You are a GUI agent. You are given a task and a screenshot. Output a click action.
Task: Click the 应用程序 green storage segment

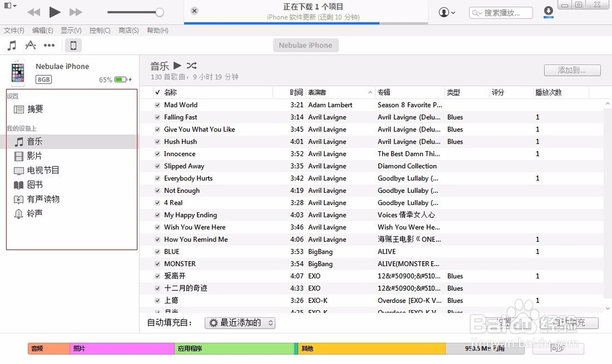point(234,348)
